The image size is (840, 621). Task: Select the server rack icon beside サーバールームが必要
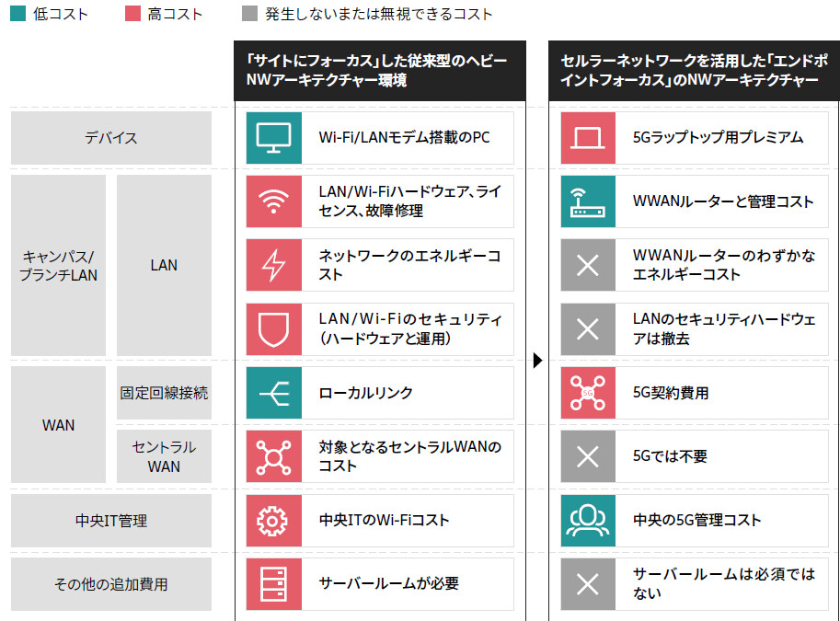click(273, 584)
